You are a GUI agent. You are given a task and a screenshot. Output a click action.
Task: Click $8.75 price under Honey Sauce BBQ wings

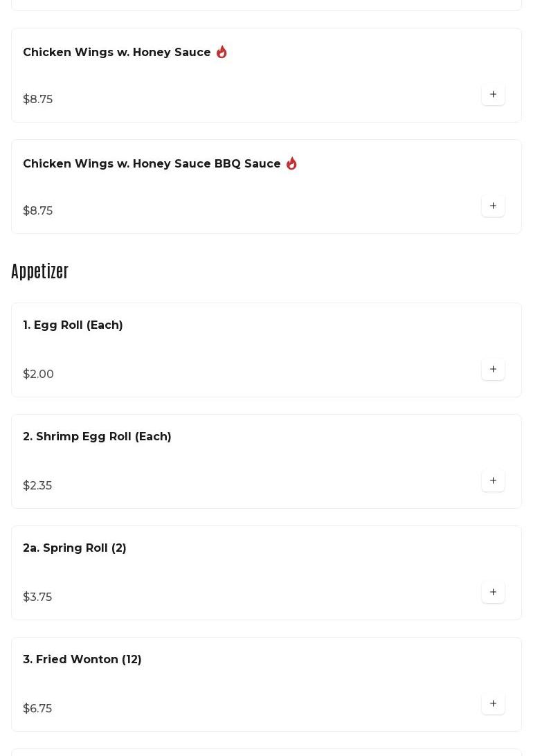coord(37,211)
